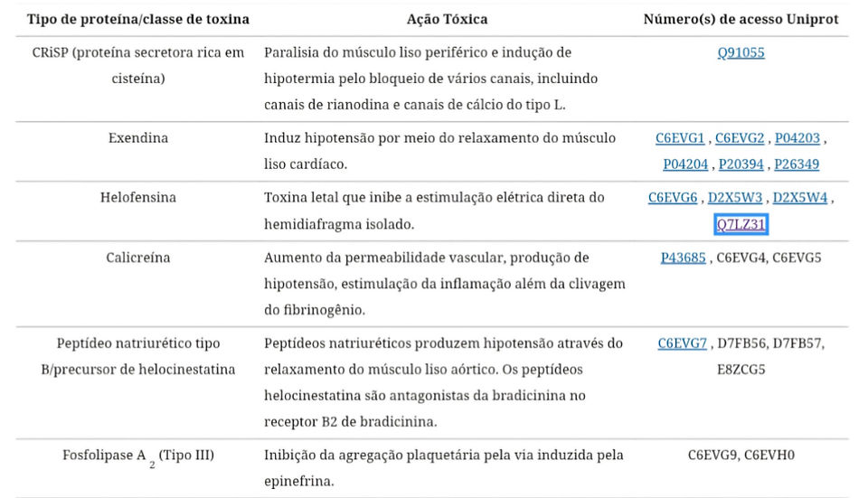Open the highlighted Q7LZ31 link

coord(741,225)
